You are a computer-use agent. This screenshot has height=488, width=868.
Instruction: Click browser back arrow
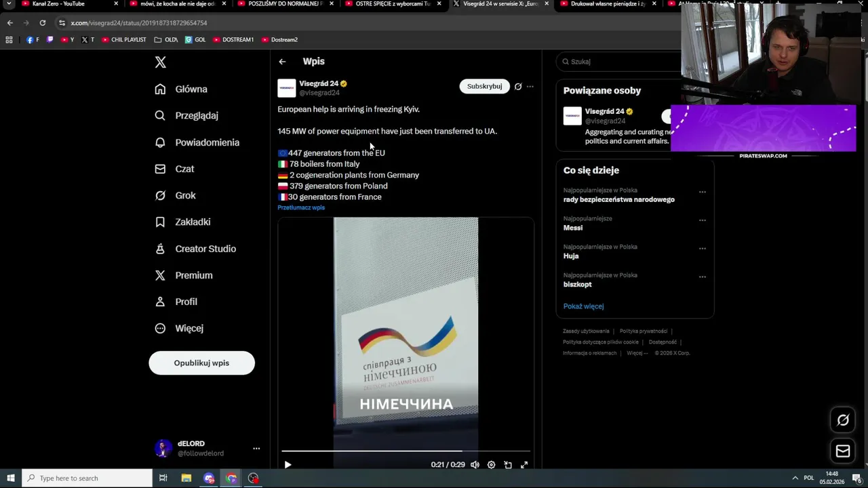(x=9, y=23)
